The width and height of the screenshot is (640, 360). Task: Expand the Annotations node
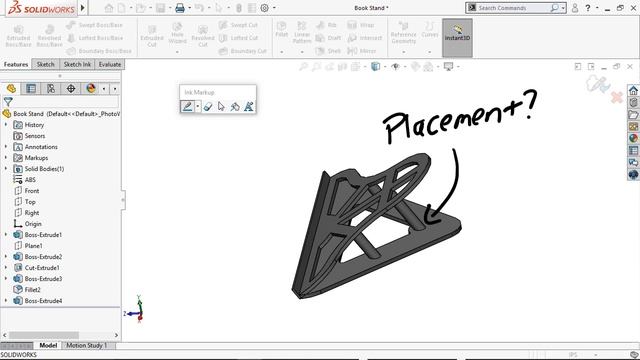click(6, 147)
